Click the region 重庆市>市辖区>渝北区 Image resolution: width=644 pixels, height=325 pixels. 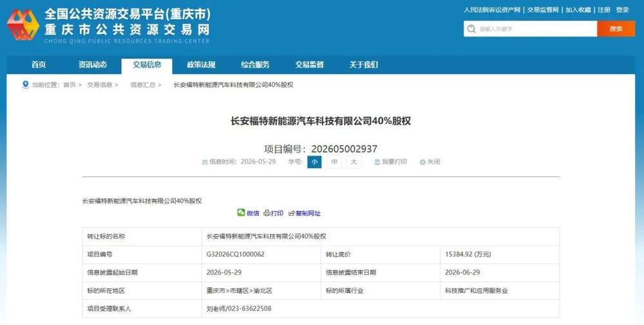[240, 290]
